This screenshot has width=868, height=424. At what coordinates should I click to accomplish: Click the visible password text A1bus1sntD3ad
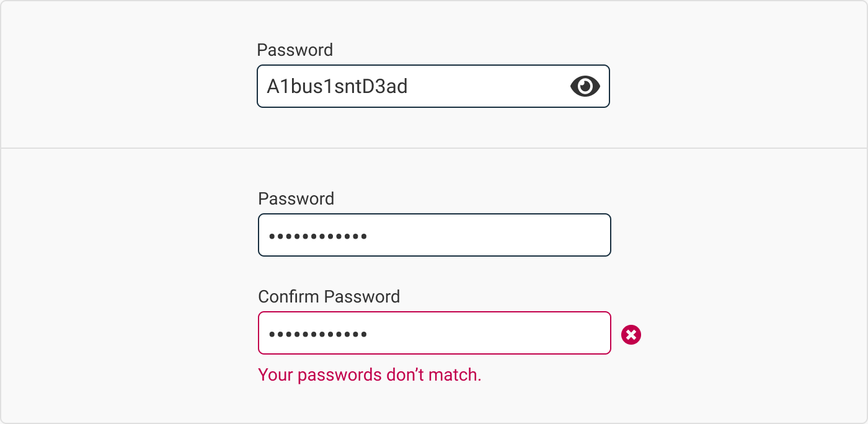tap(337, 86)
